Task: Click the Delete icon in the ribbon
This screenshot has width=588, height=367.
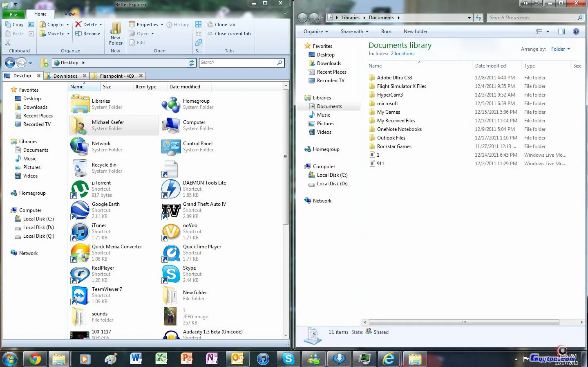Action: tap(78, 25)
